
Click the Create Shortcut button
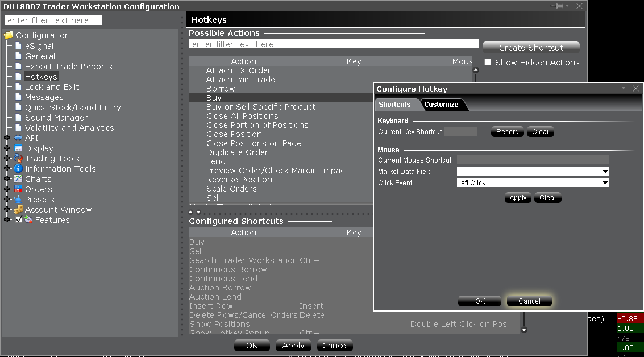(531, 48)
